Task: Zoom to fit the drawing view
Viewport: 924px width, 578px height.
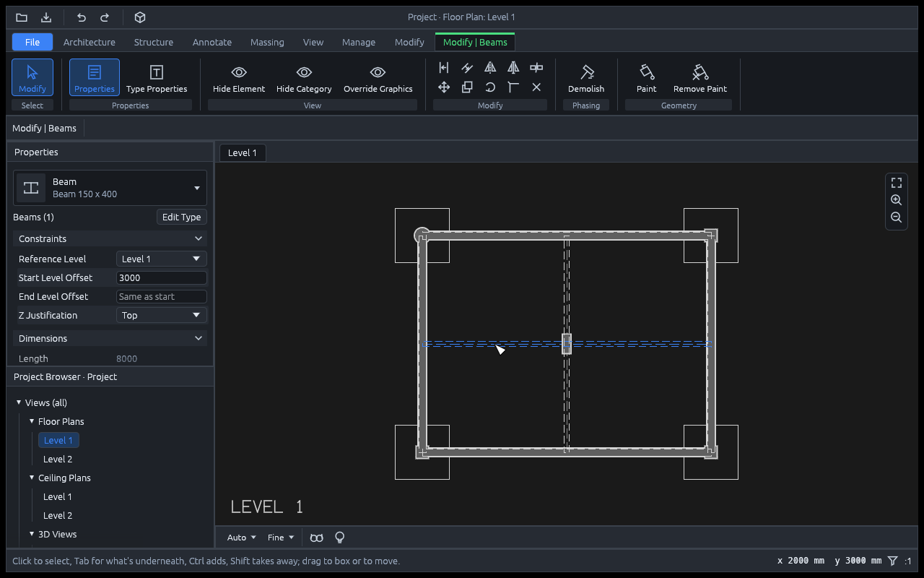Action: 897,183
